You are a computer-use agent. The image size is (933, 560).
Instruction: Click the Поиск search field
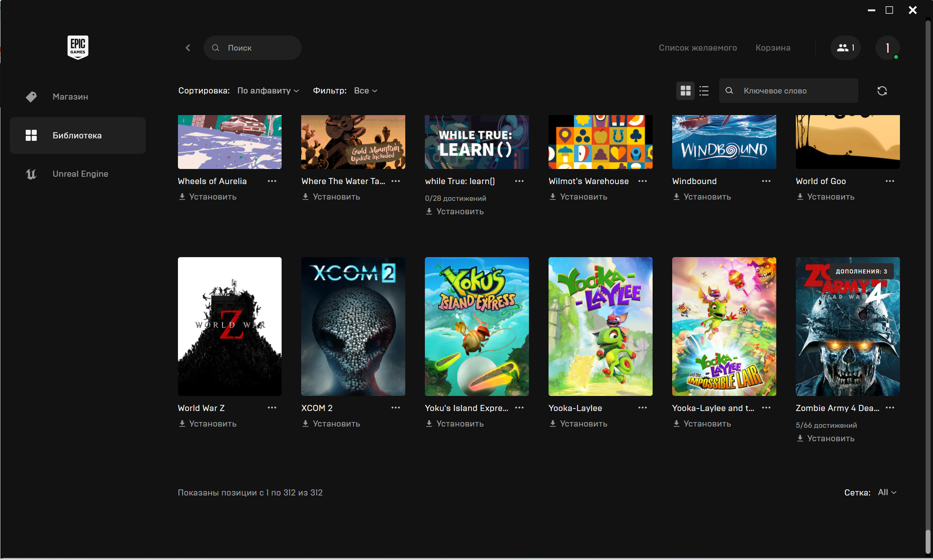pyautogui.click(x=253, y=48)
